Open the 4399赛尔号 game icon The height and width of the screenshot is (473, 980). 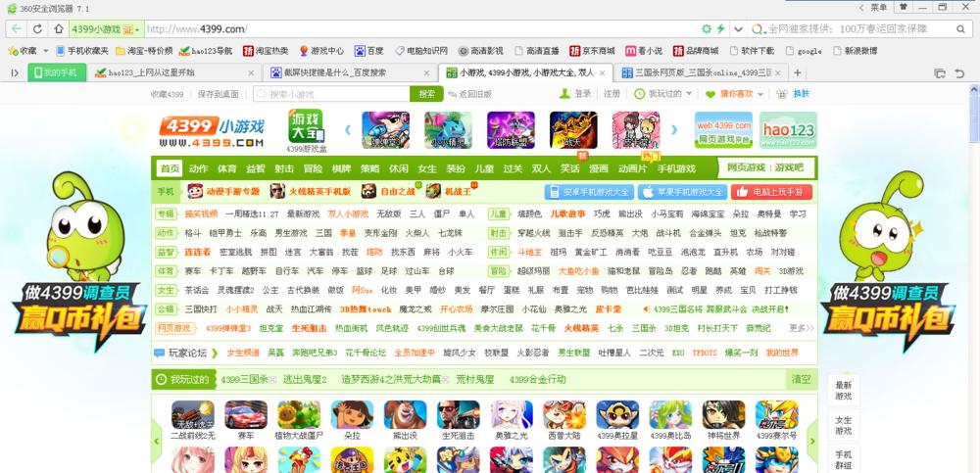tap(777, 415)
